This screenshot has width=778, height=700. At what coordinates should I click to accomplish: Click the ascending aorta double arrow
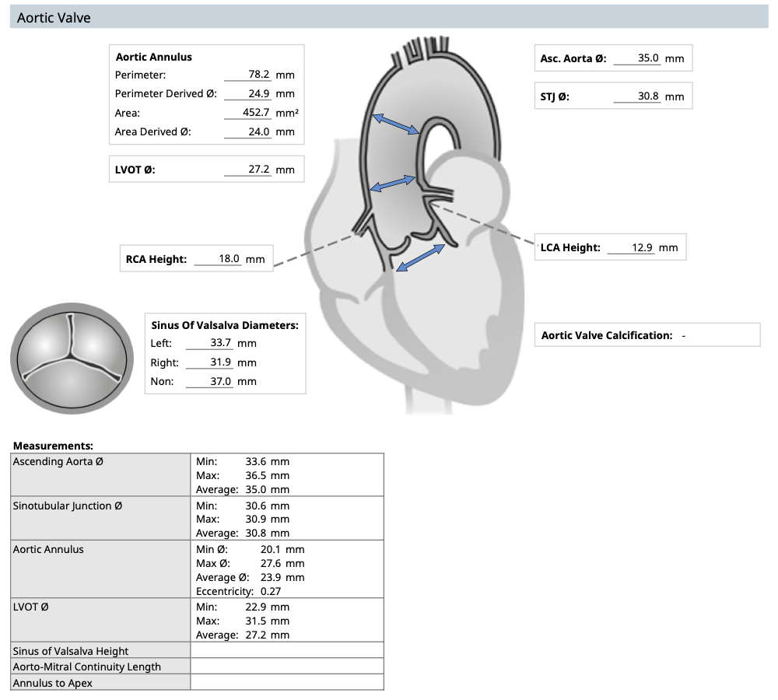[397, 125]
